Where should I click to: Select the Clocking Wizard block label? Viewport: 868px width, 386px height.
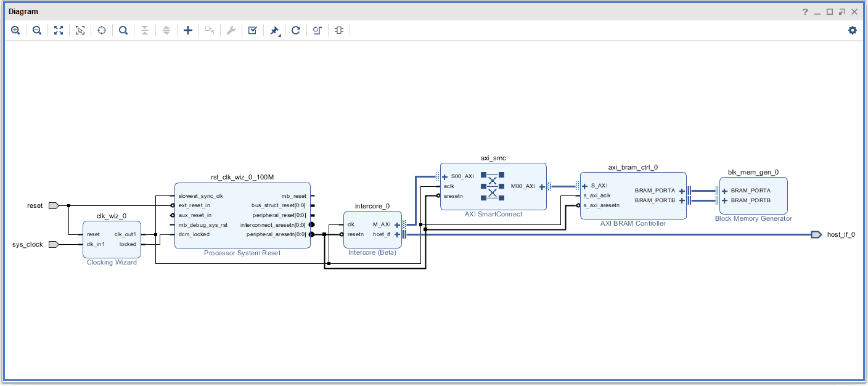pyautogui.click(x=112, y=263)
